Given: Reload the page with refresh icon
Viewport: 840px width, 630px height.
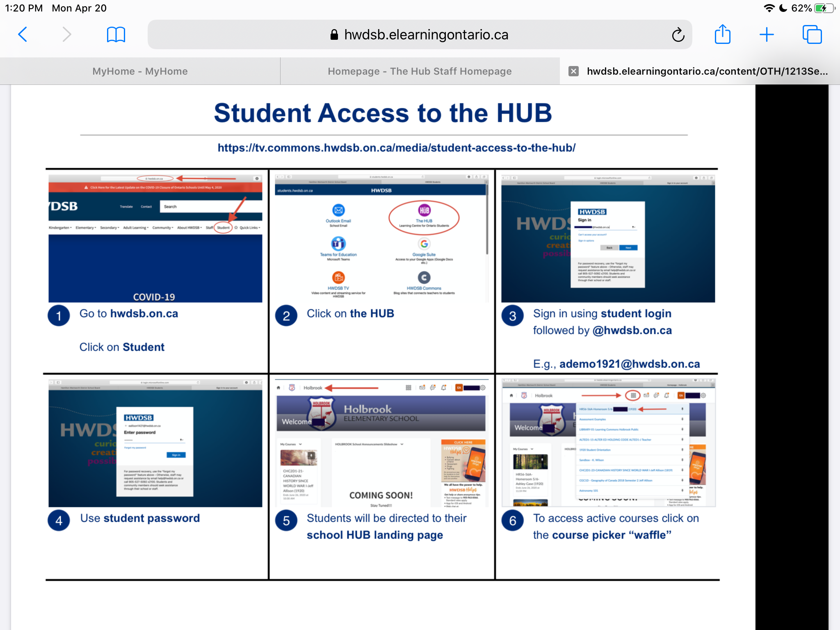Looking at the screenshot, I should [x=678, y=34].
